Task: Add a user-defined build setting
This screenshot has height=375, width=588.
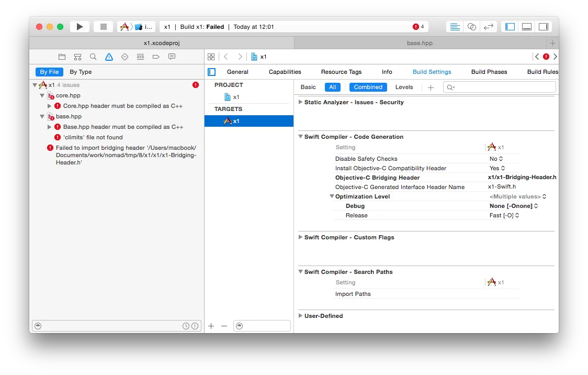Action: (x=431, y=87)
